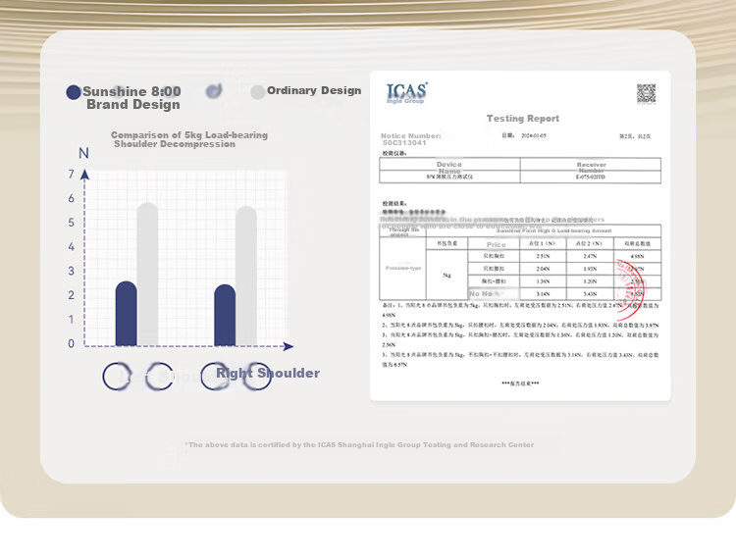The image size is (736, 560).
Task: Click the "2.04N" table cell
Action: [x=543, y=269]
